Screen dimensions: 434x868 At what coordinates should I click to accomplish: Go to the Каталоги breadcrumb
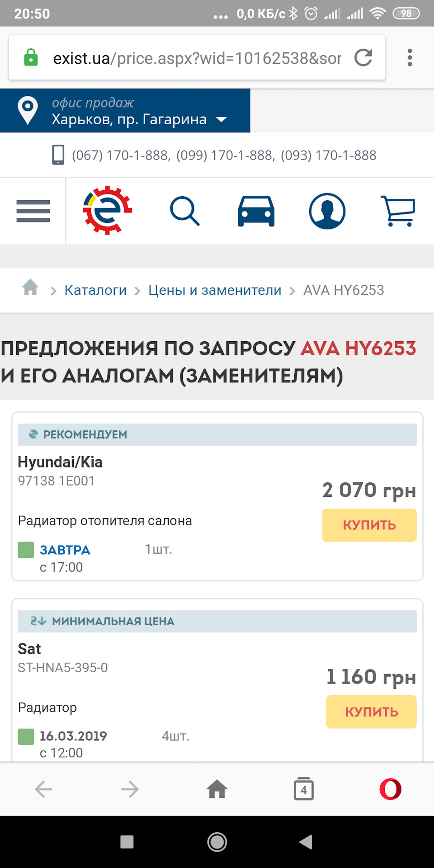[95, 290]
